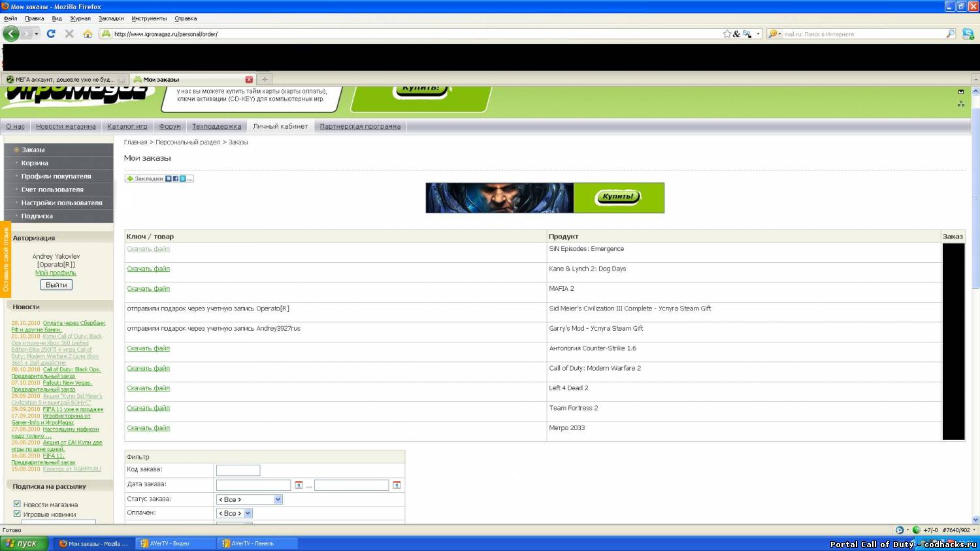Click the magnifier search-go icon
Screen dimensions: 980x551
(950, 33)
